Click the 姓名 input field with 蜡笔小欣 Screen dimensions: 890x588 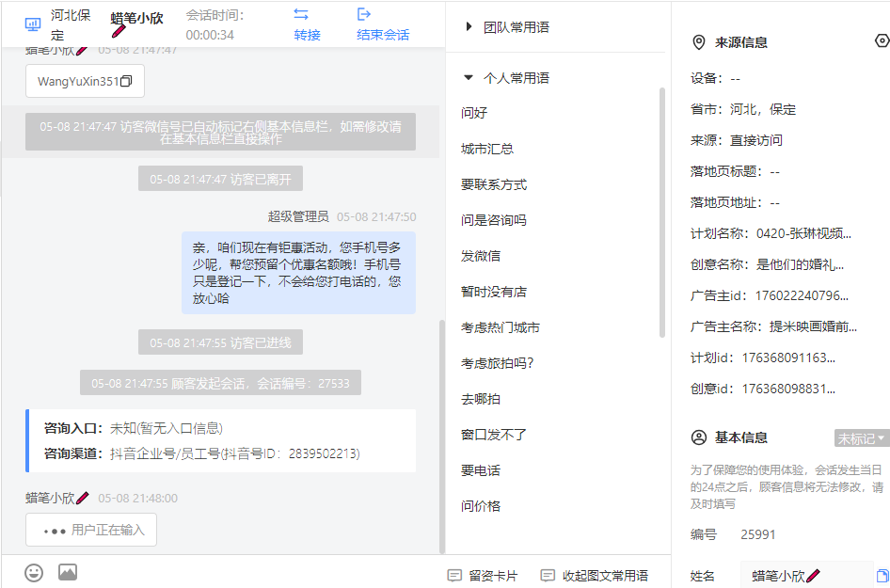click(x=806, y=575)
